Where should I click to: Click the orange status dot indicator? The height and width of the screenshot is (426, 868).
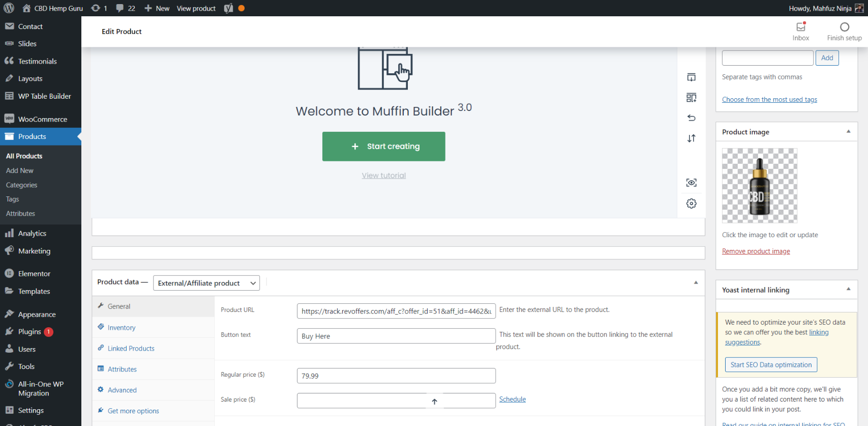[242, 8]
